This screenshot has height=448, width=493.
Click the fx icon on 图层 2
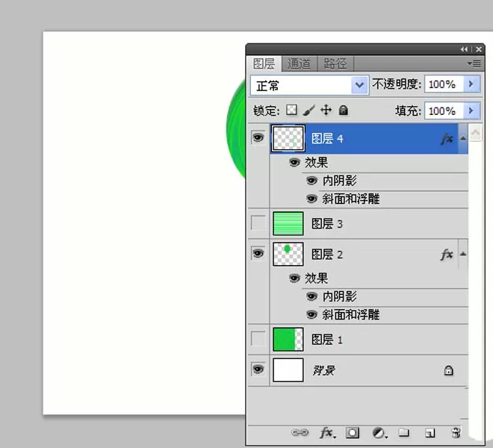pos(447,254)
